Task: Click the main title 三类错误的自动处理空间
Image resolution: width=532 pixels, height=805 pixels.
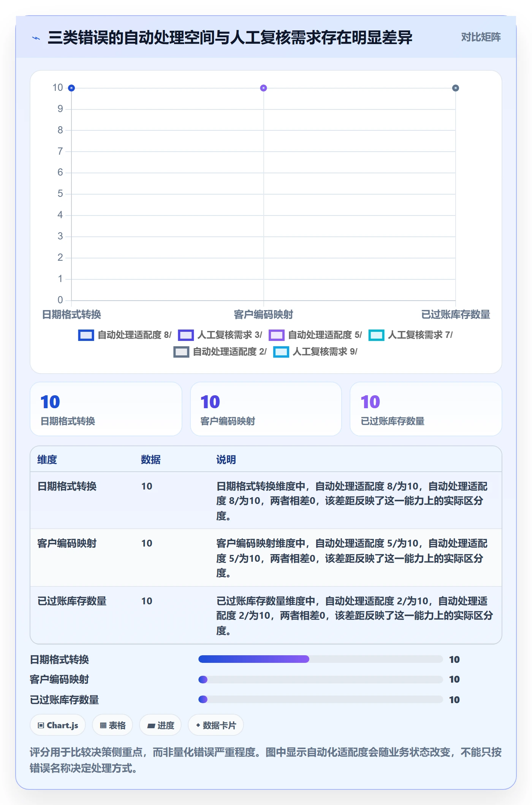Action: pyautogui.click(x=230, y=38)
